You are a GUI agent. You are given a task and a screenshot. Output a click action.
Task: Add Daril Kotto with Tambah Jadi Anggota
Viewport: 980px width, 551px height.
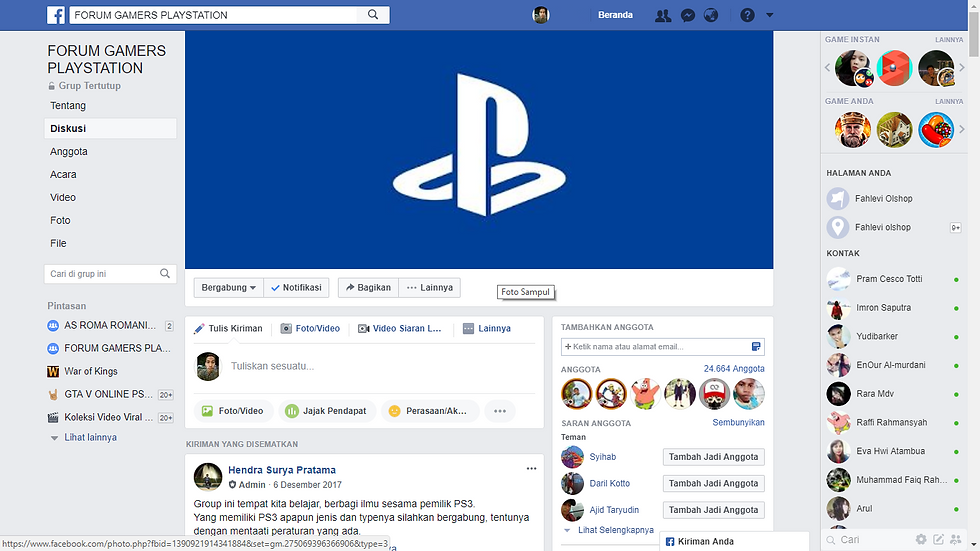click(714, 484)
